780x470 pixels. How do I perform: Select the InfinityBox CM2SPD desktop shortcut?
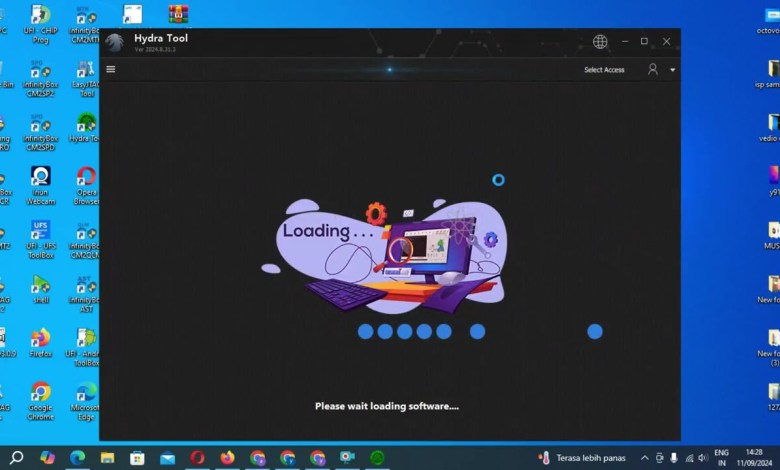click(x=41, y=132)
